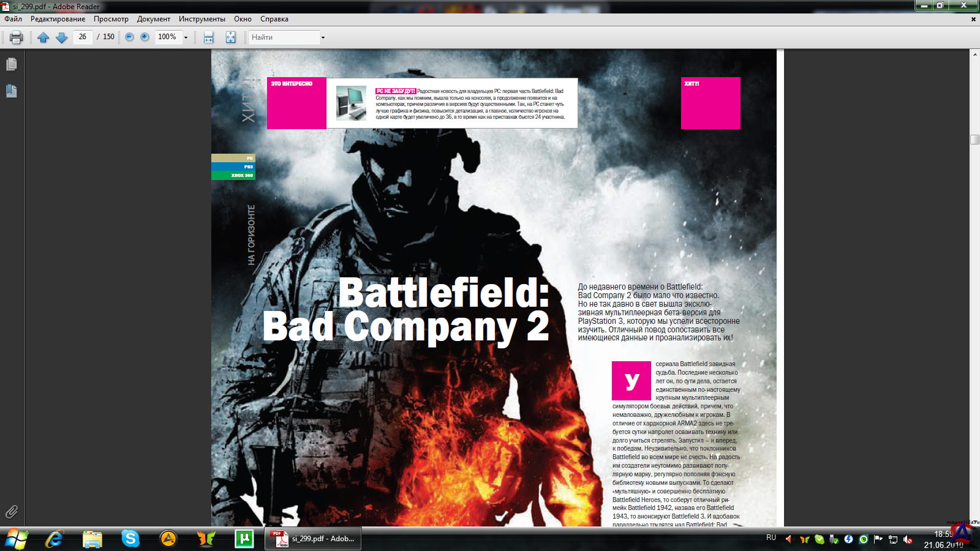The image size is (980, 551).
Task: Click the green eye tray icon
Action: click(863, 539)
